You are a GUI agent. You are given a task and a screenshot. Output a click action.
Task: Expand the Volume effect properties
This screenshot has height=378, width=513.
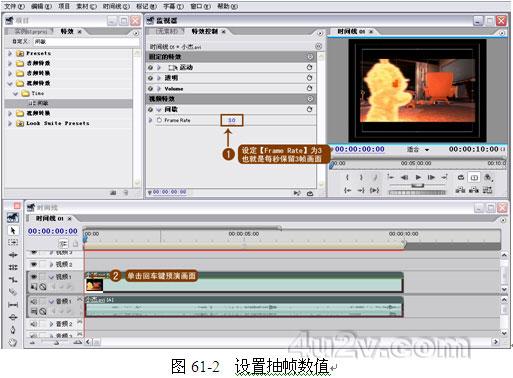(x=159, y=88)
